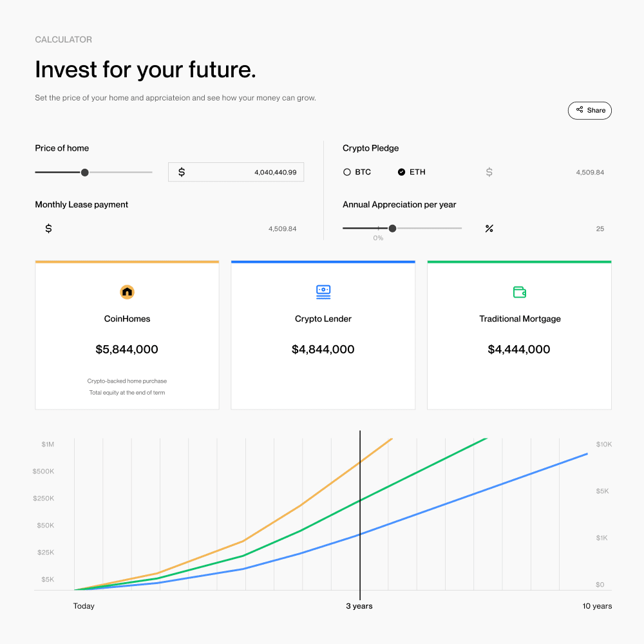This screenshot has height=644, width=644.
Task: Click the Crypto Pledge amount 4,509.84
Action: pos(590,173)
